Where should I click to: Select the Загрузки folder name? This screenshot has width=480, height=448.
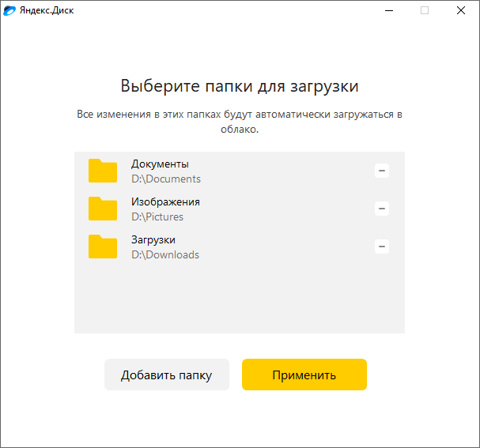pyautogui.click(x=153, y=239)
